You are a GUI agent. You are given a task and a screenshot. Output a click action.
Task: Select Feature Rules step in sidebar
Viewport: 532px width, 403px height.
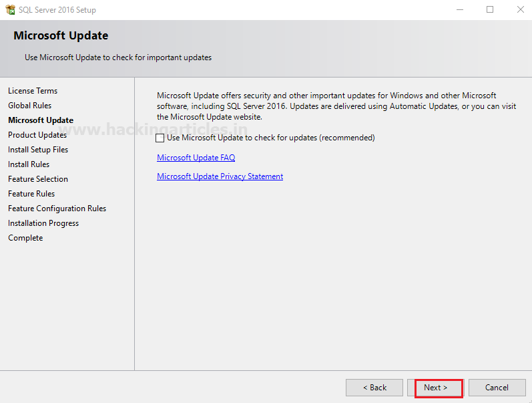(x=31, y=194)
